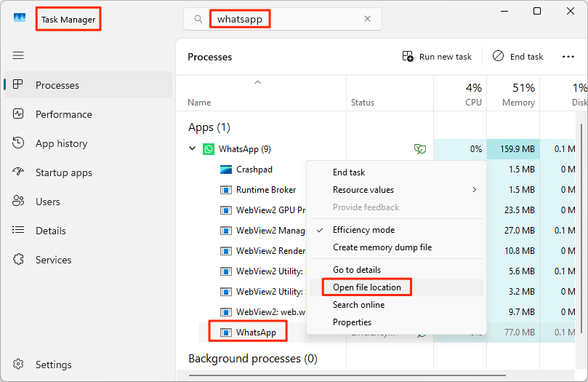Click the App history clock icon
The width and height of the screenshot is (588, 382).
click(x=18, y=143)
